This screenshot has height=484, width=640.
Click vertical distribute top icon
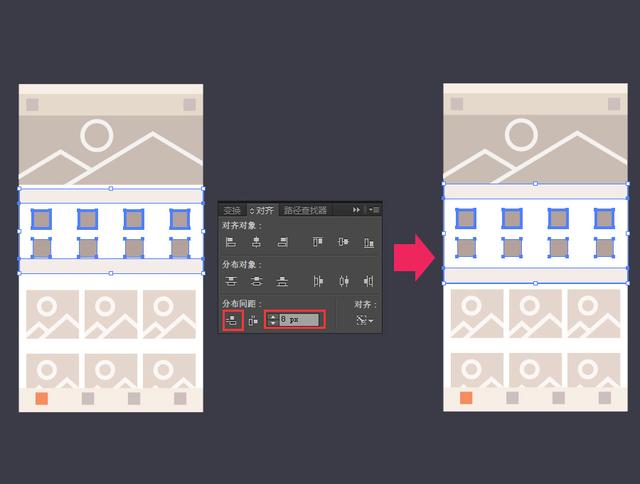tap(231, 281)
